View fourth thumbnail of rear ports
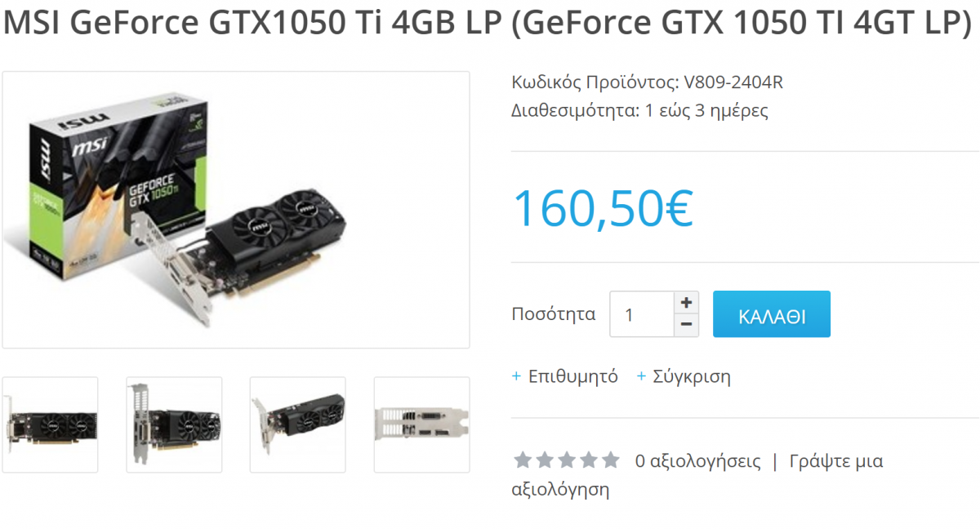The image size is (980, 529). (421, 425)
